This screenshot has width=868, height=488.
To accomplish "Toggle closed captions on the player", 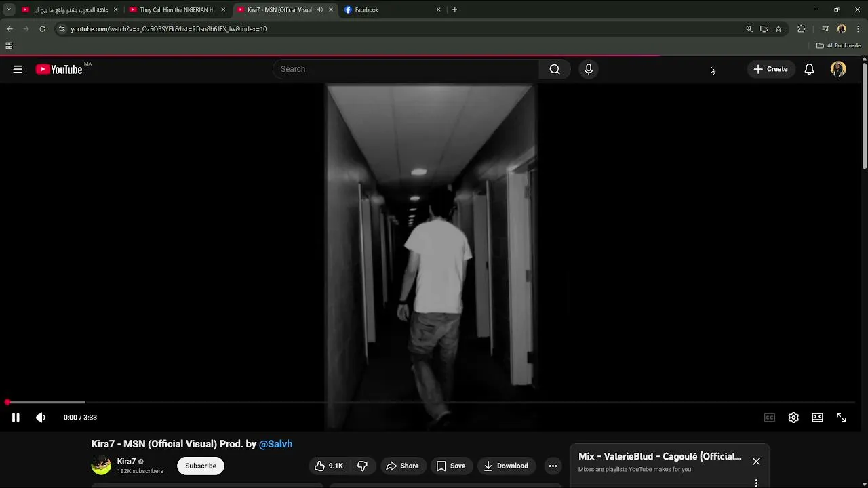I will pyautogui.click(x=770, y=418).
